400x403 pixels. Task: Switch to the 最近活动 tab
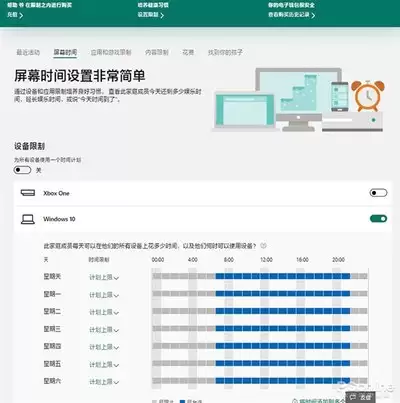pos(28,52)
